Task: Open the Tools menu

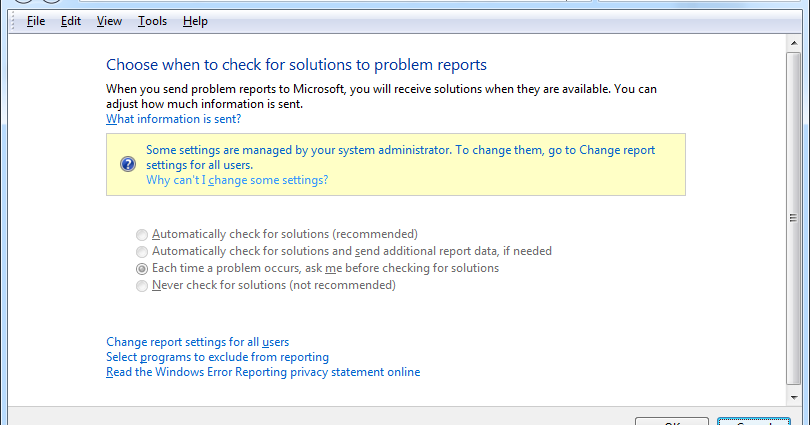Action: point(153,21)
